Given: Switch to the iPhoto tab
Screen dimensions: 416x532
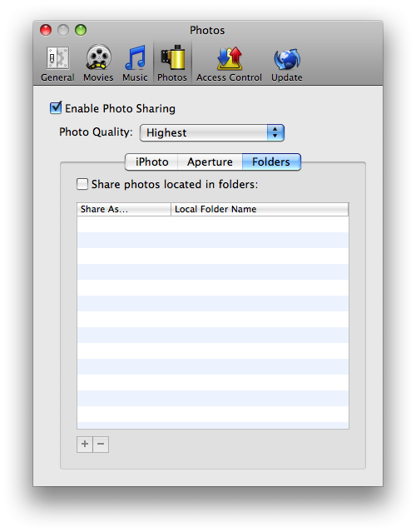Looking at the screenshot, I should (151, 162).
